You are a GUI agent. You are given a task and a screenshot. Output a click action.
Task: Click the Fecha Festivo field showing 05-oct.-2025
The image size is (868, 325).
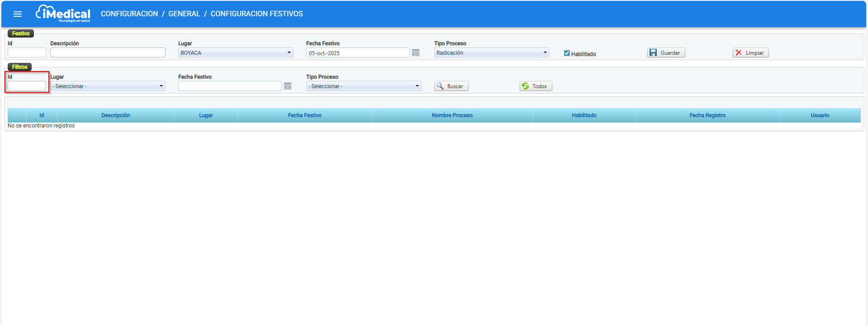(x=357, y=53)
